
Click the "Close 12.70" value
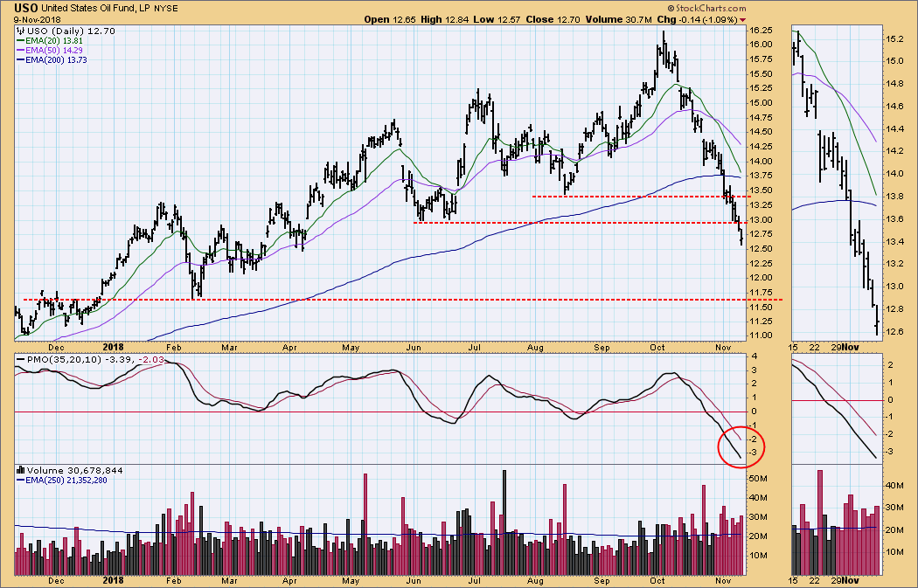(x=553, y=19)
